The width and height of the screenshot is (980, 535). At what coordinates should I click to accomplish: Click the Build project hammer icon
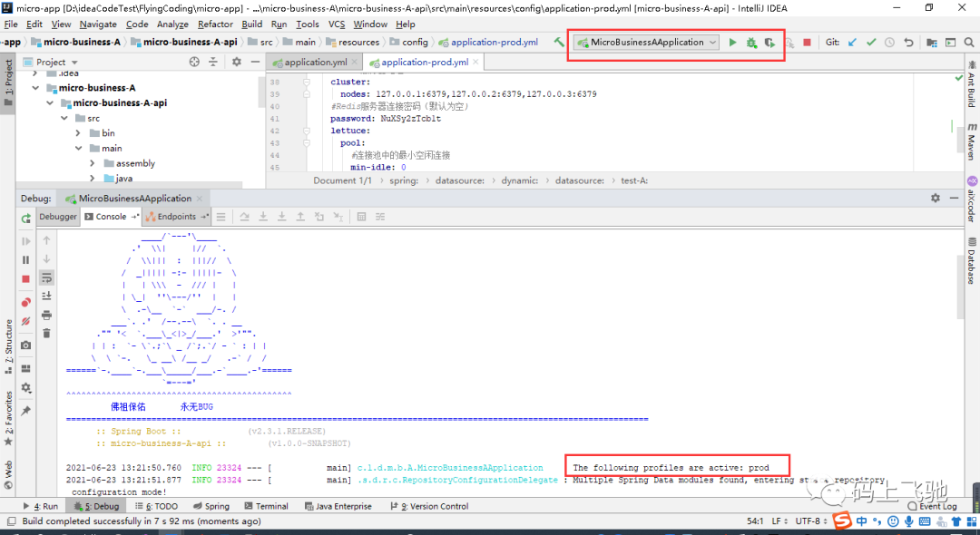click(x=559, y=43)
